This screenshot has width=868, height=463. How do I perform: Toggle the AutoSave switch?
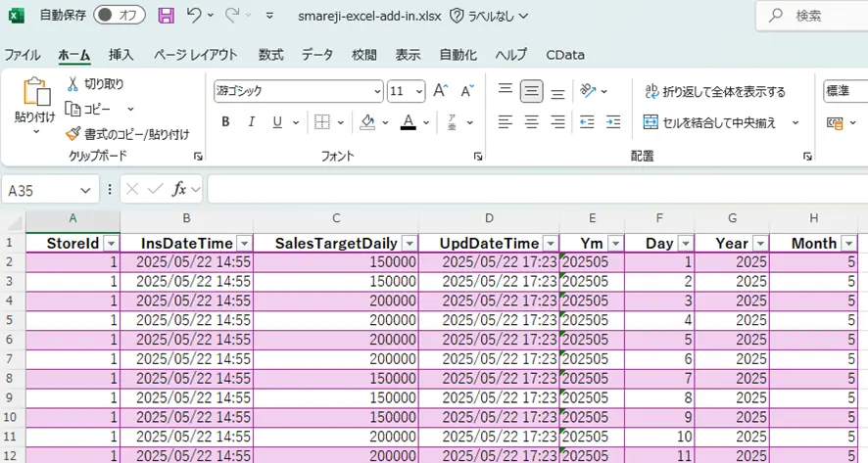[120, 16]
